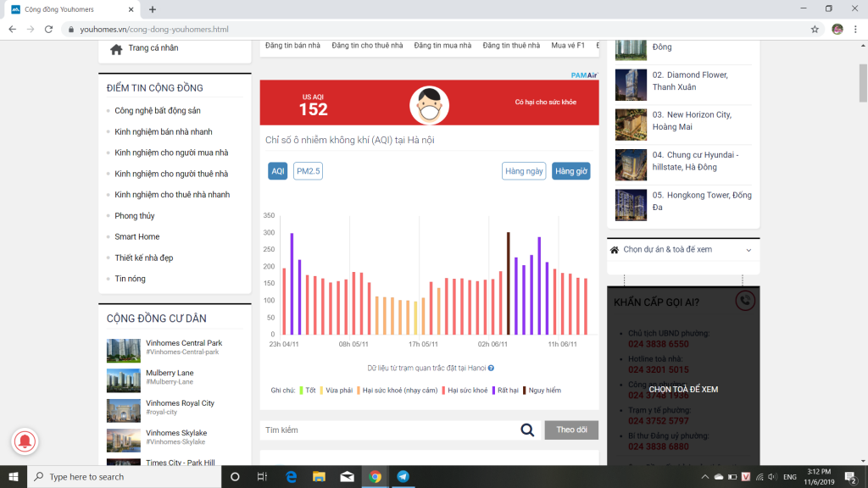Click the Rất hại purple legend swatch
Viewport: 868px width, 488px height.
493,391
